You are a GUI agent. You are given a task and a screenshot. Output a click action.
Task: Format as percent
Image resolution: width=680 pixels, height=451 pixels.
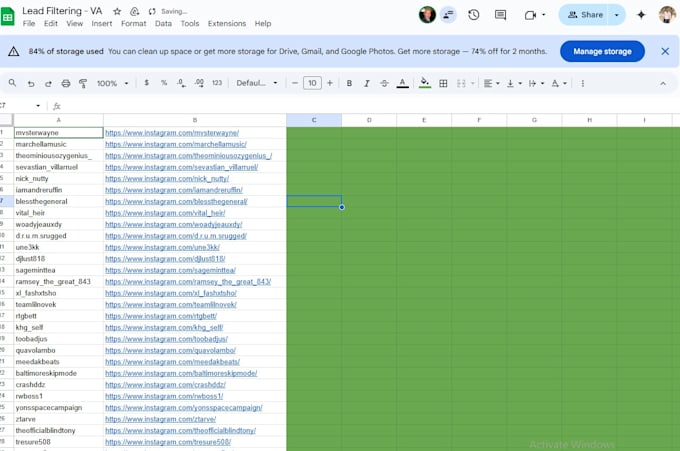(x=164, y=83)
